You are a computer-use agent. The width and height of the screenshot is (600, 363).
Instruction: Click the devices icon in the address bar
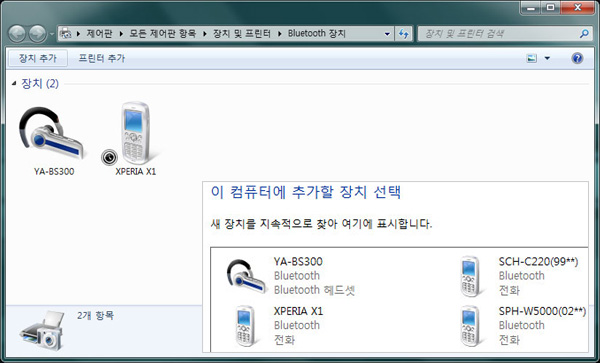coord(66,33)
